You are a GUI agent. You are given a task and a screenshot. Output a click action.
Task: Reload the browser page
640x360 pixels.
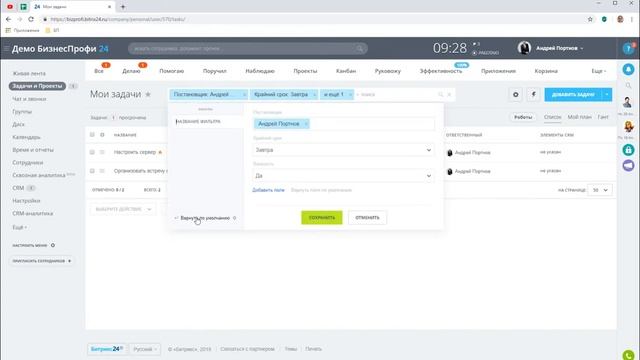click(31, 19)
